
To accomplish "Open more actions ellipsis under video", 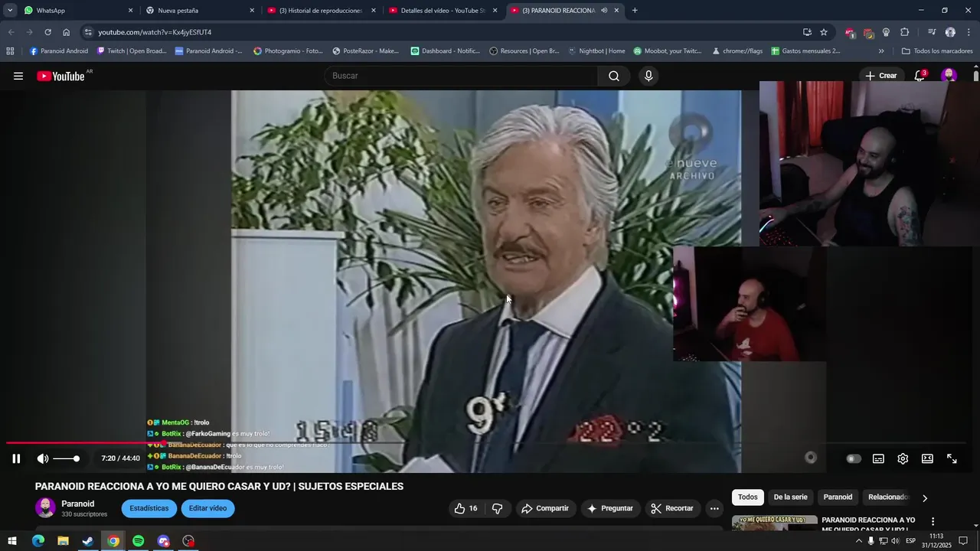I will pyautogui.click(x=714, y=508).
